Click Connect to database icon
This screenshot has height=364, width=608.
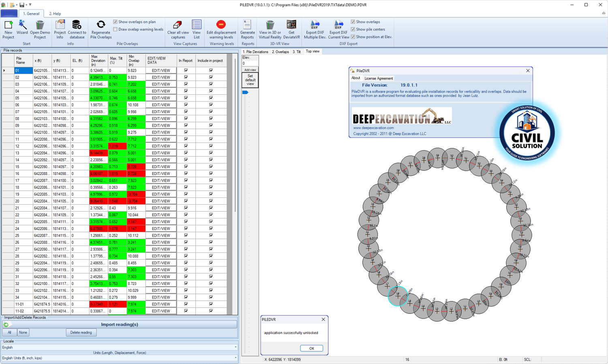(x=77, y=25)
